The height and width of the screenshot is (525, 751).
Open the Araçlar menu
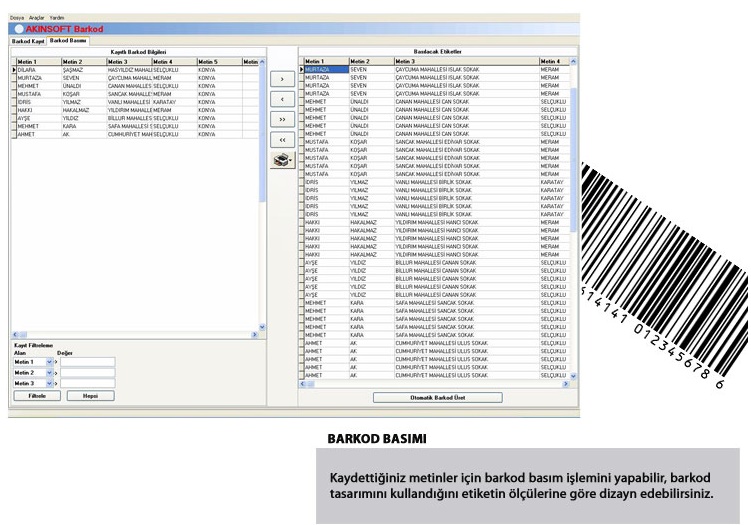36,18
